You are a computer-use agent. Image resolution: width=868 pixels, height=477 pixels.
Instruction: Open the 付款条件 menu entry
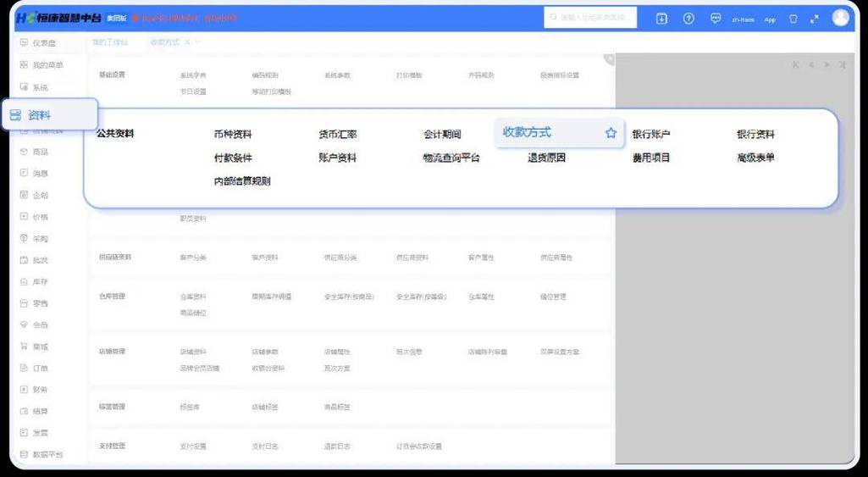[233, 158]
